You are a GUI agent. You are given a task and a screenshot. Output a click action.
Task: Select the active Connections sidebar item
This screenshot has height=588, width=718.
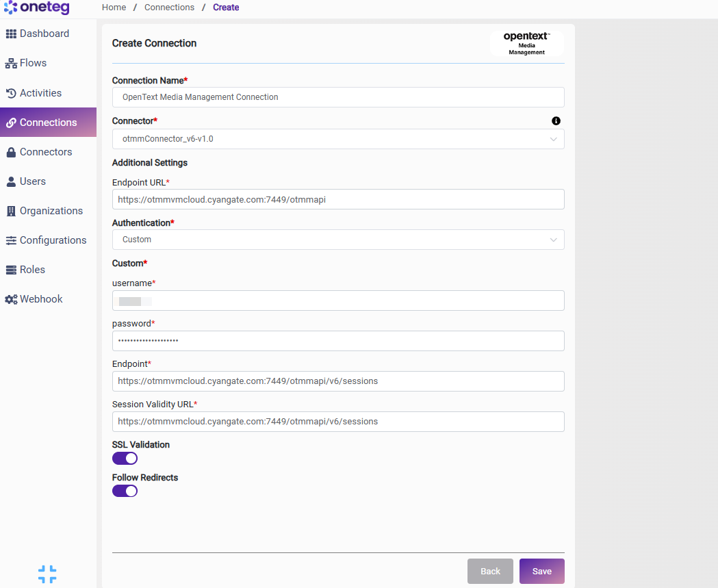[x=48, y=123]
